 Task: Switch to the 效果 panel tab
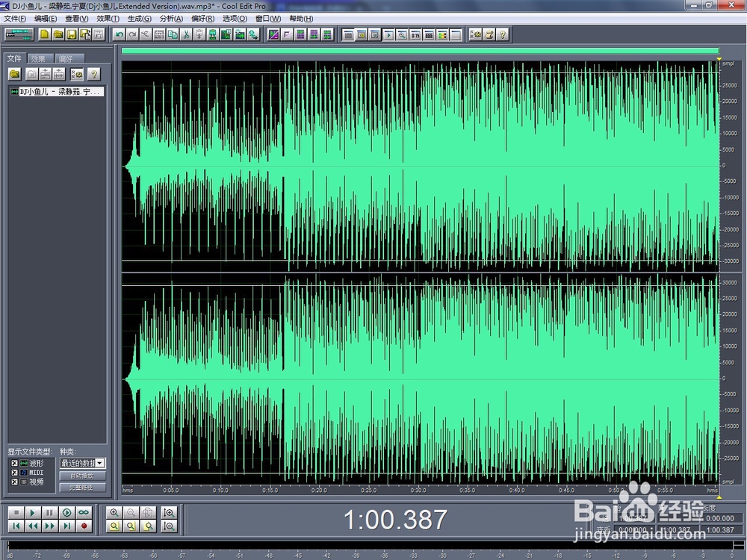click(40, 58)
